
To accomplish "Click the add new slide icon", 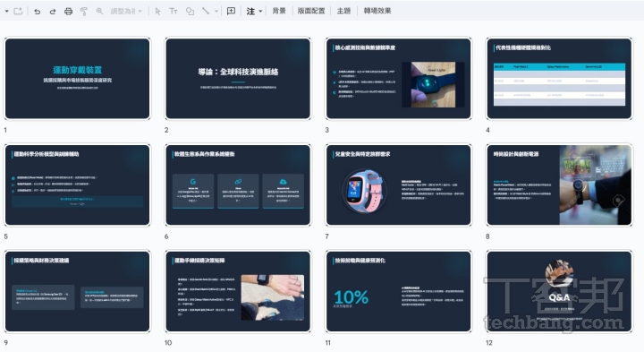I will pos(18,11).
